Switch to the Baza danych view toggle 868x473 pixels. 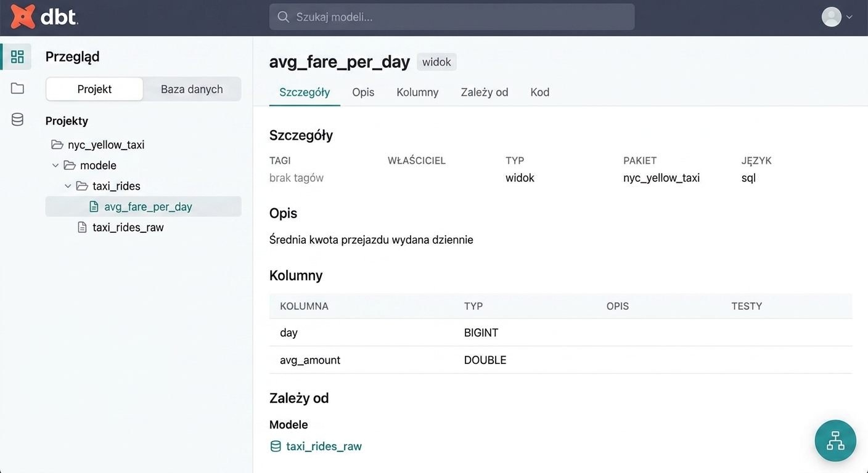click(x=192, y=89)
